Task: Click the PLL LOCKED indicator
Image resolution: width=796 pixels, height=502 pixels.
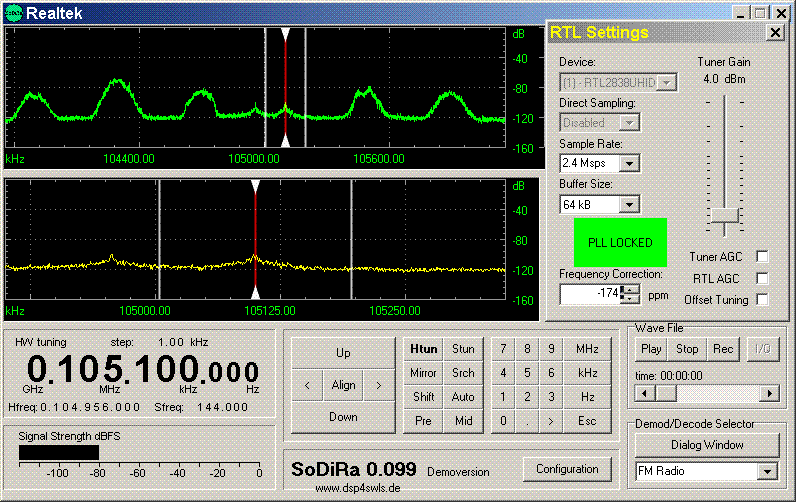Action: [620, 243]
